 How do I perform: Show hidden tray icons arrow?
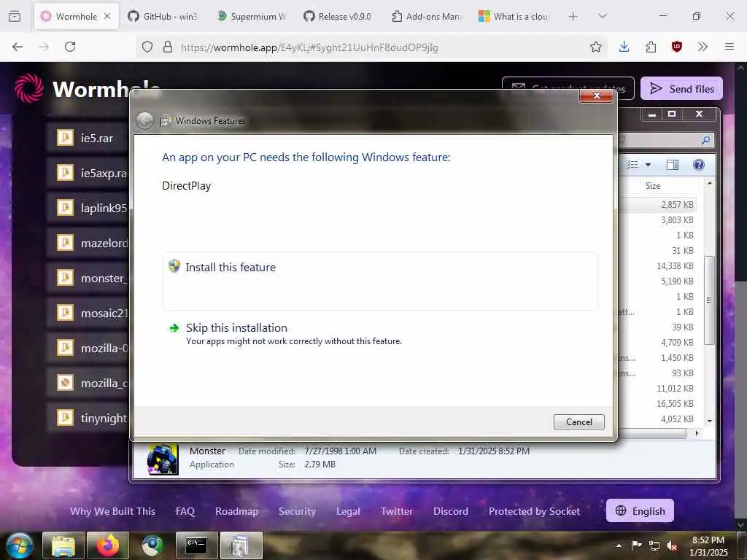point(619,545)
